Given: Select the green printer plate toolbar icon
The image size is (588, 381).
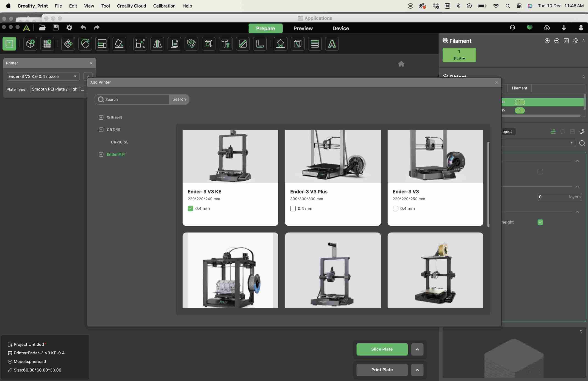Looking at the screenshot, I should pos(9,44).
